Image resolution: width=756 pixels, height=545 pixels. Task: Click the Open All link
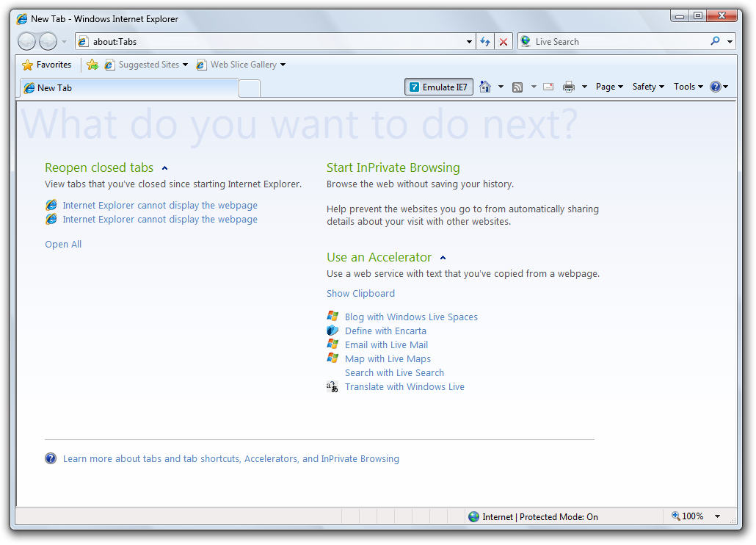pyautogui.click(x=63, y=245)
